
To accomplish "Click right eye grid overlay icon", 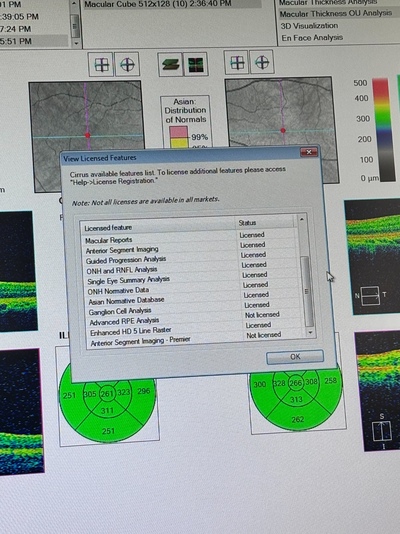I will pyautogui.click(x=237, y=62).
